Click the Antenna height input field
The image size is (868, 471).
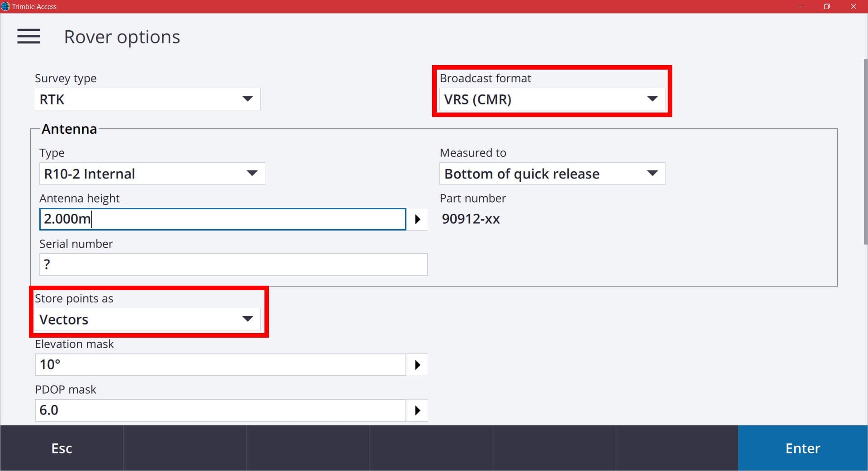coord(222,219)
